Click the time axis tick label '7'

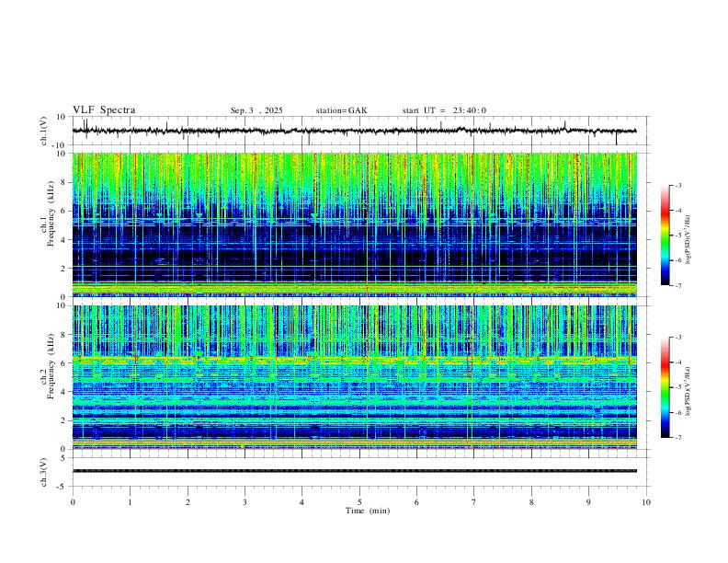pos(474,502)
